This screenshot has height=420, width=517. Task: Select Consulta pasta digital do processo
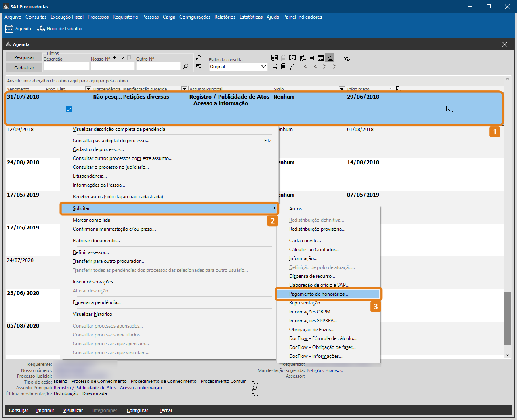coord(111,141)
